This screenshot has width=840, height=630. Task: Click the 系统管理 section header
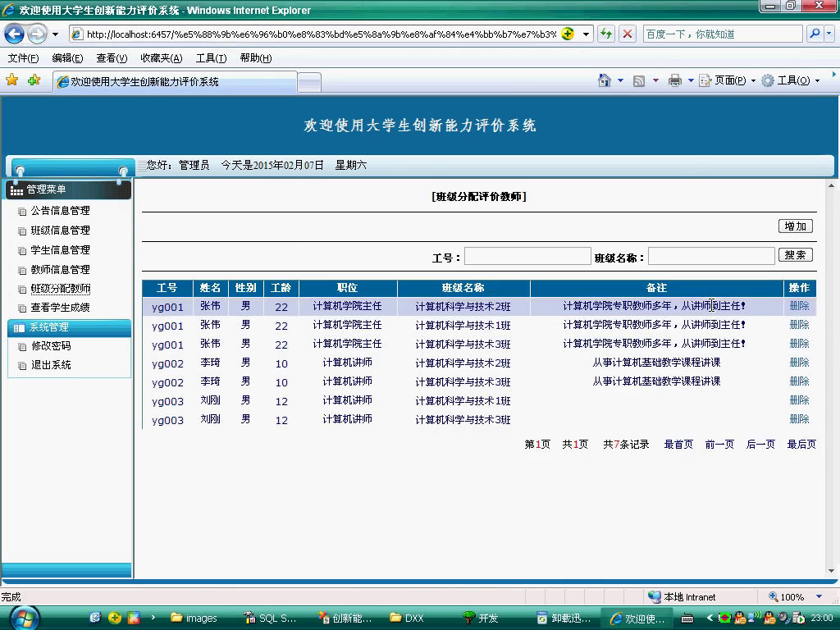click(x=69, y=328)
